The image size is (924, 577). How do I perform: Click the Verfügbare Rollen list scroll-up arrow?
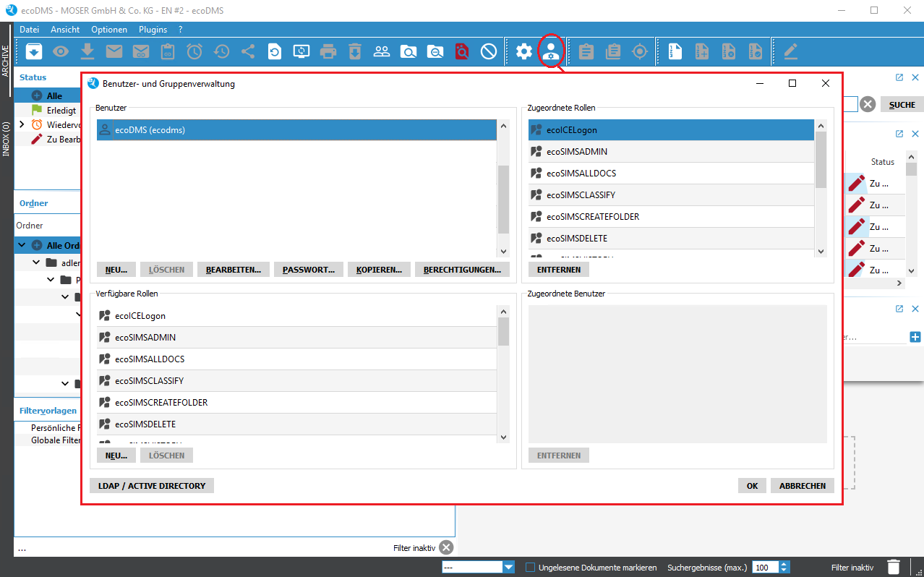503,311
